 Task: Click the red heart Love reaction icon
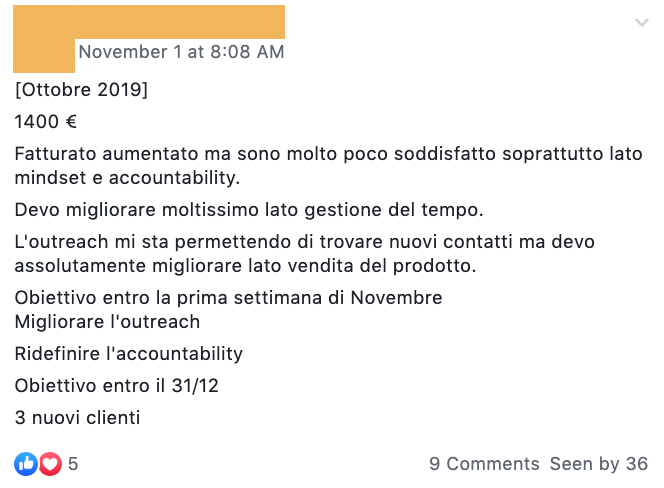point(50,463)
